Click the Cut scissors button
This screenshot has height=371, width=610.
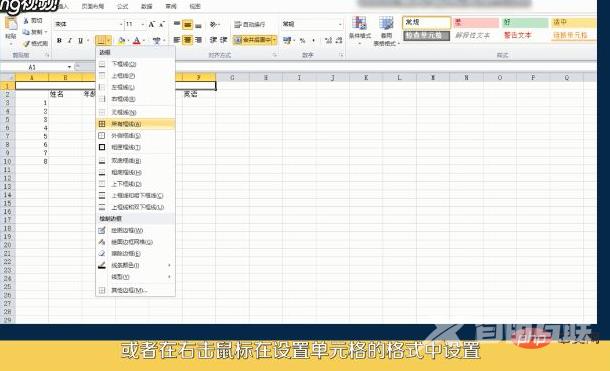pos(33,21)
